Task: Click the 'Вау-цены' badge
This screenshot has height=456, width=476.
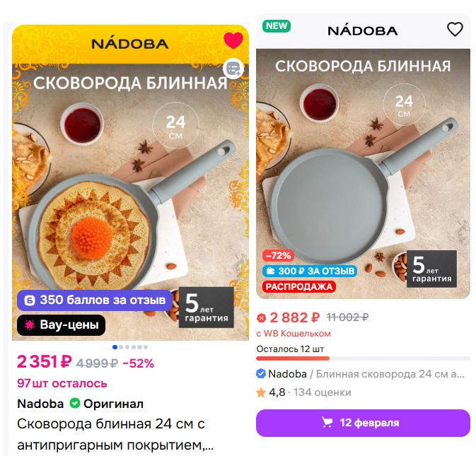Action: [x=61, y=325]
